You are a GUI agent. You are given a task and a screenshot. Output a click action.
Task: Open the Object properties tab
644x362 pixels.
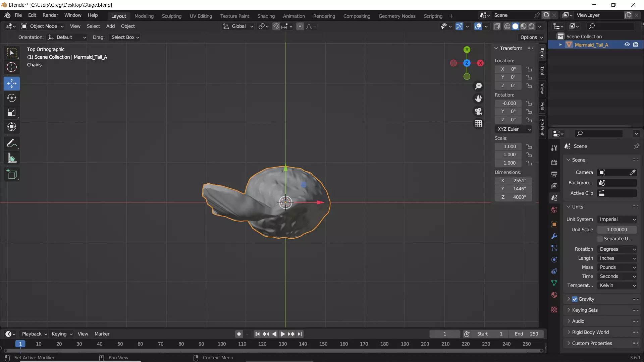point(554,224)
